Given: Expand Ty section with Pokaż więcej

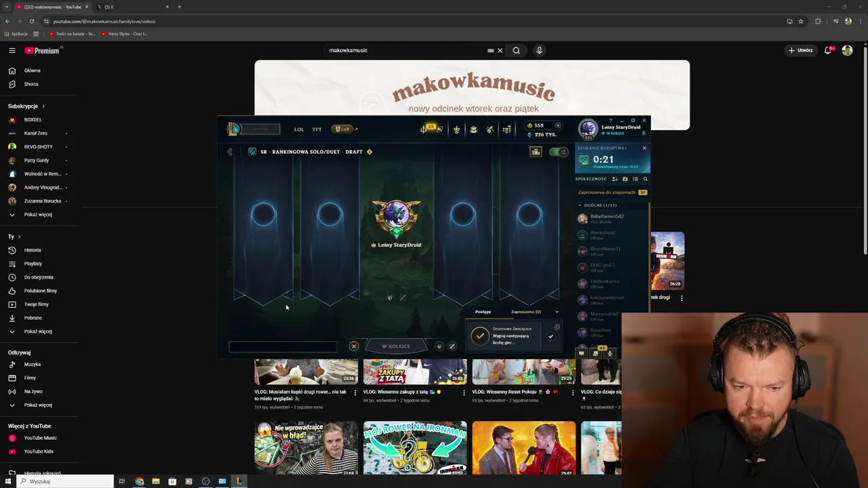Looking at the screenshot, I should pos(38,331).
